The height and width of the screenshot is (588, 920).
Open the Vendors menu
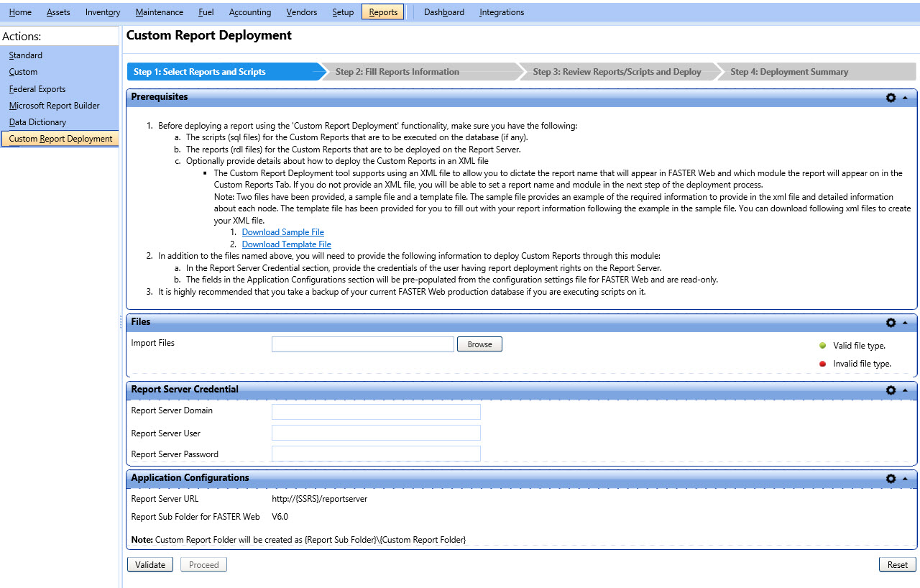302,12
